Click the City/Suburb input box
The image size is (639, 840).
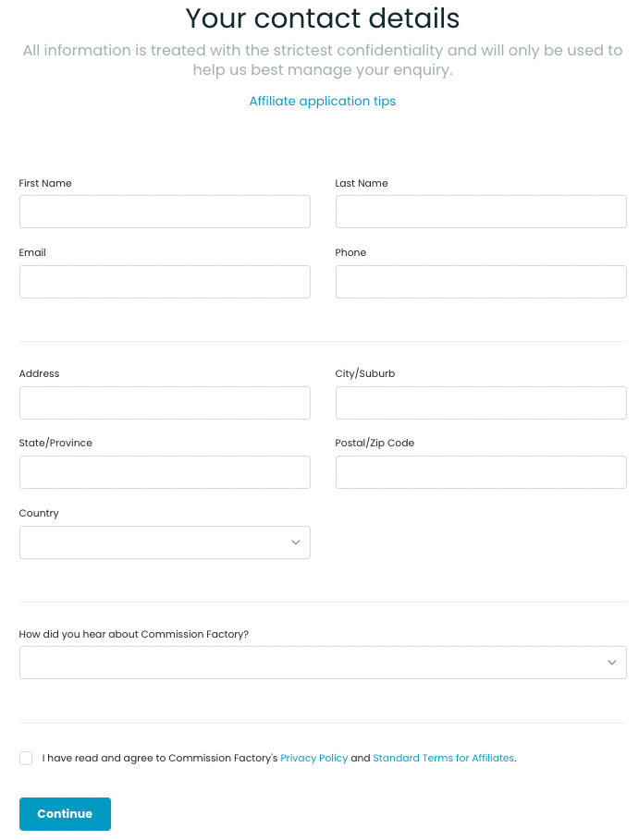(x=481, y=403)
